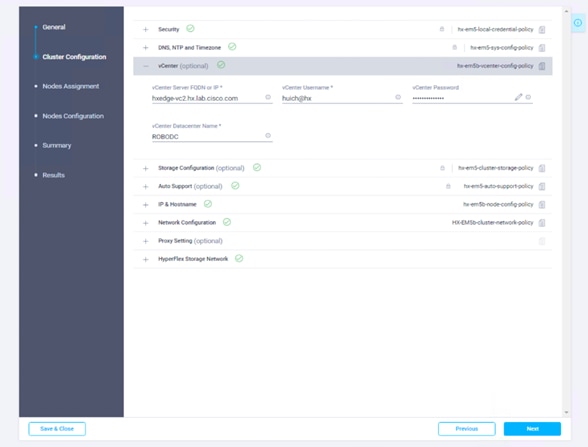Detach icon next to hx-em5-local-credential-policy
The height and width of the screenshot is (447, 588).
(x=442, y=29)
